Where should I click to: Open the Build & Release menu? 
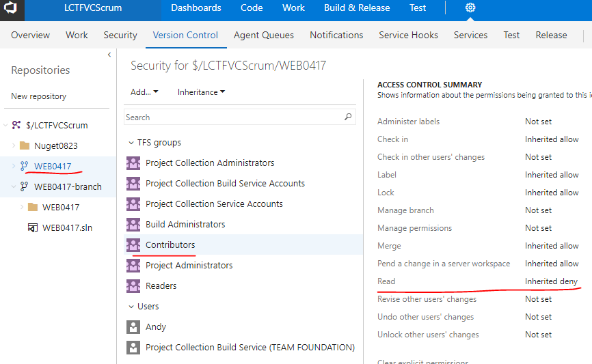click(357, 8)
